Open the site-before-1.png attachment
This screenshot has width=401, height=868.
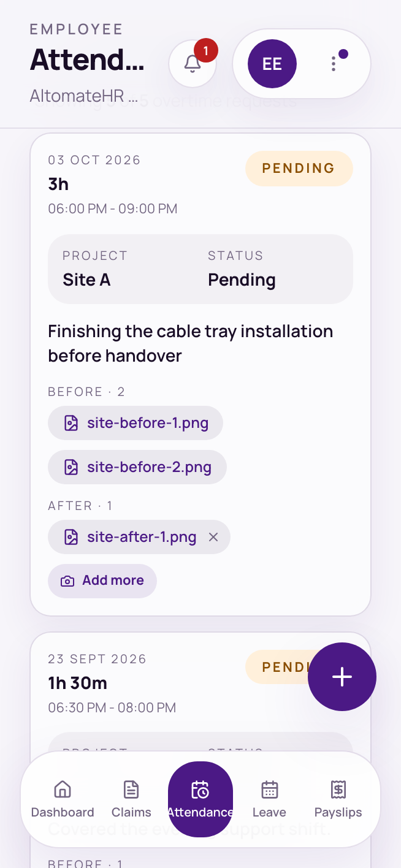(x=136, y=423)
